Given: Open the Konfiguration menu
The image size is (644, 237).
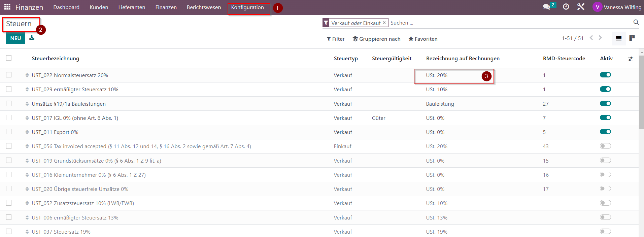Looking at the screenshot, I should 247,7.
